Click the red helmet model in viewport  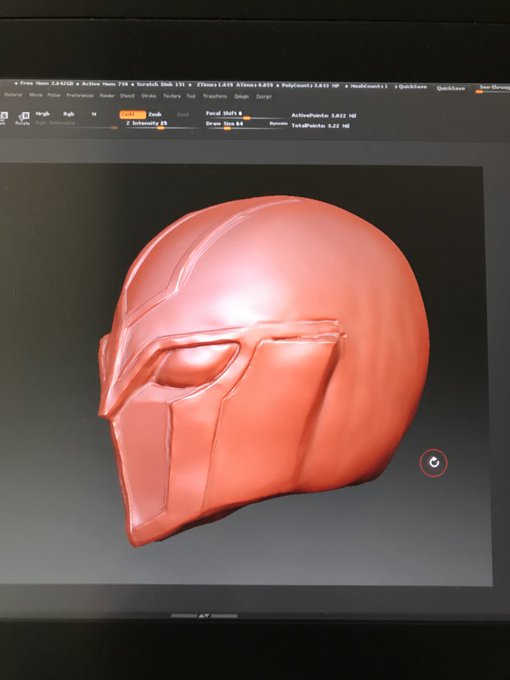click(264, 369)
